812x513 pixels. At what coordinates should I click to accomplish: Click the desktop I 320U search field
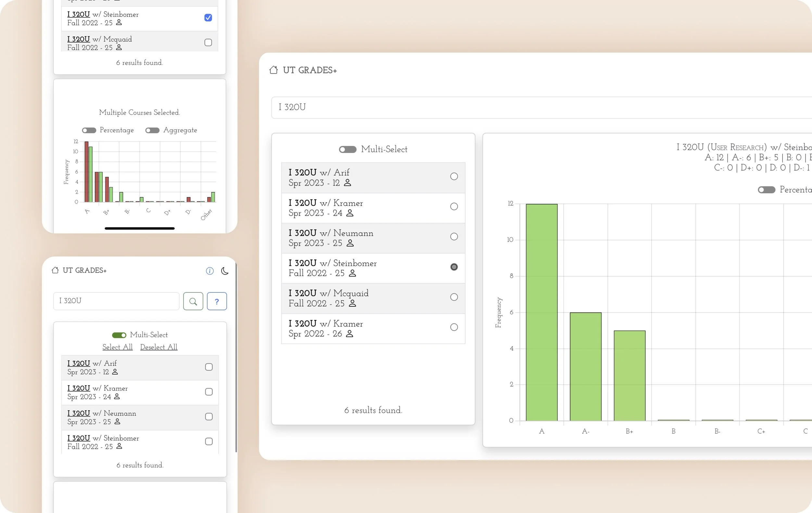click(539, 108)
